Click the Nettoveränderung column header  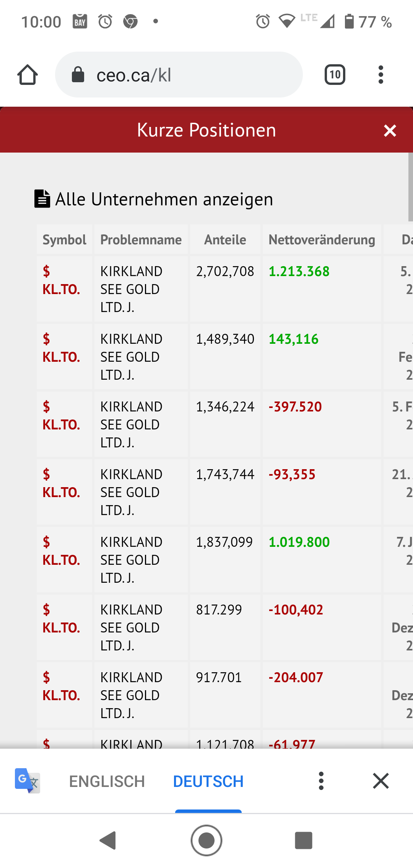(x=322, y=240)
